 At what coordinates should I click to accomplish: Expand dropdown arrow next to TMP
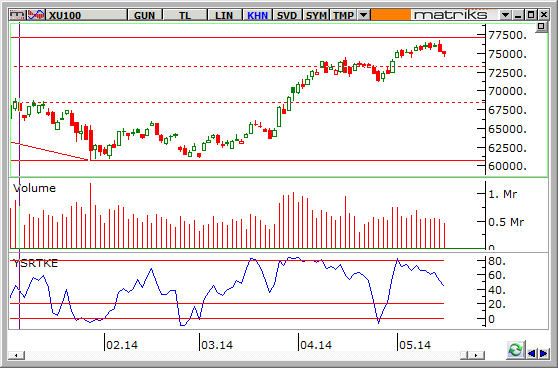tap(363, 15)
